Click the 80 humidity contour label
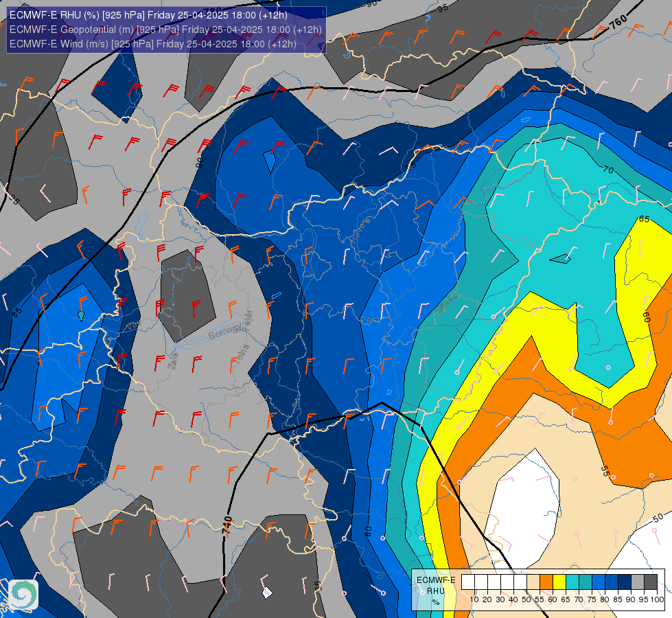 (368, 531)
